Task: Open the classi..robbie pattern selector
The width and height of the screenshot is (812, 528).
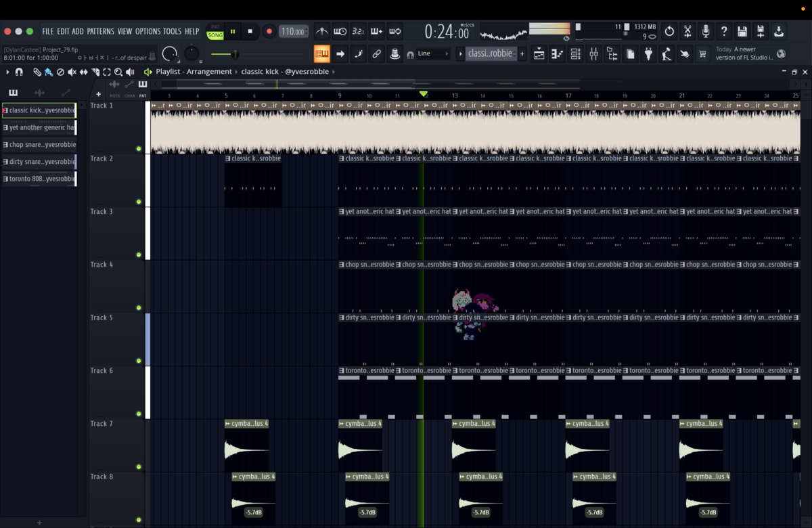Action: tap(491, 53)
